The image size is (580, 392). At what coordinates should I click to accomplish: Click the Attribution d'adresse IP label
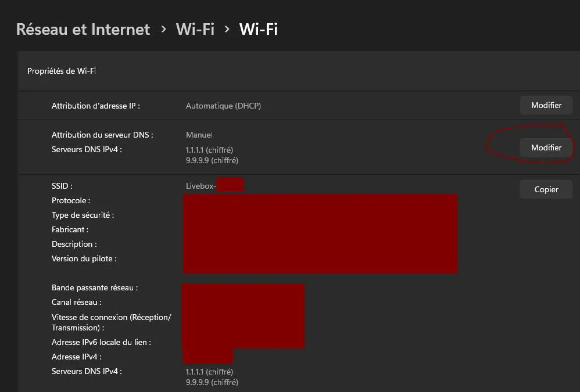point(96,106)
